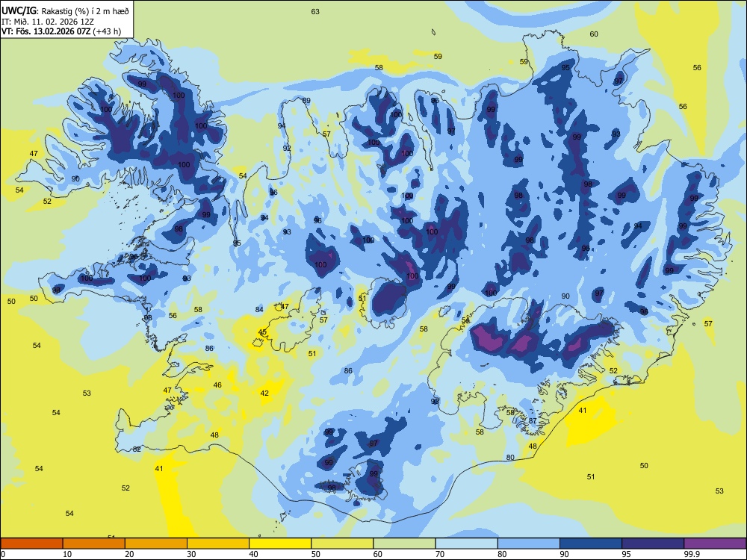Click the '95' legend scale label
Screen dimensions: 747x560
(x=626, y=554)
